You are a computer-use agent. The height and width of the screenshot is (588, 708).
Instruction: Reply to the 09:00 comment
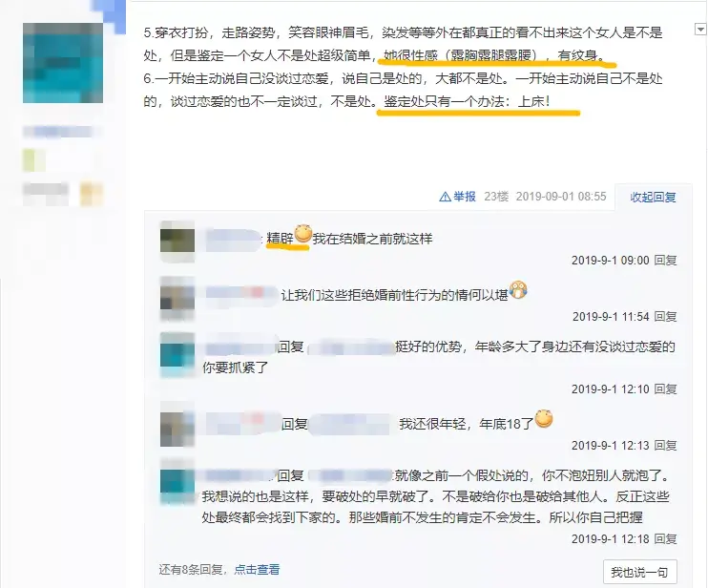666,261
